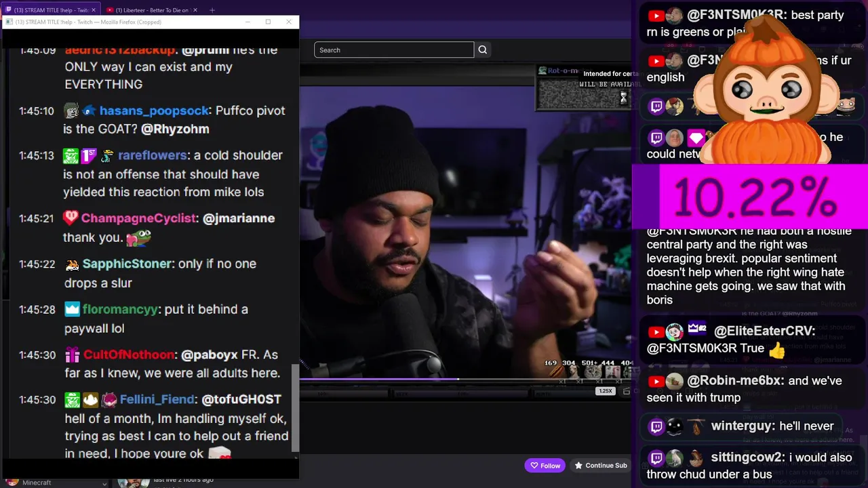This screenshot has height=488, width=868.
Task: Open hasans_poopsock's username in chat
Action: click(x=154, y=110)
